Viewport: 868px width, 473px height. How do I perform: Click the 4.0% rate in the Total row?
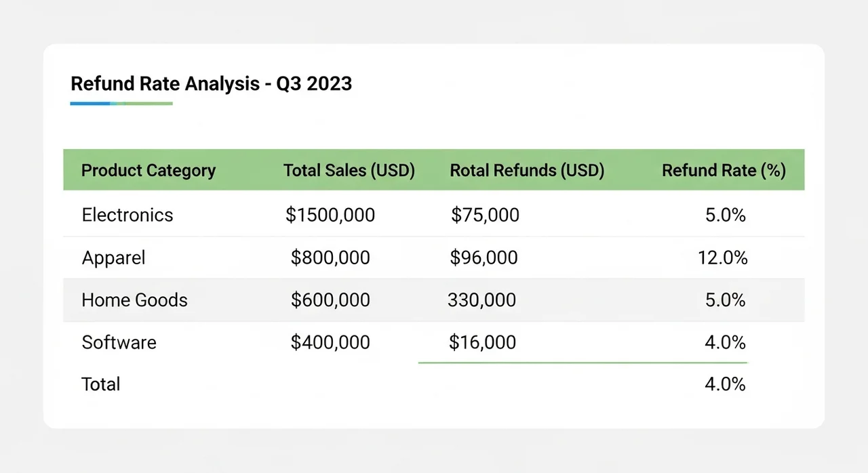coord(726,384)
